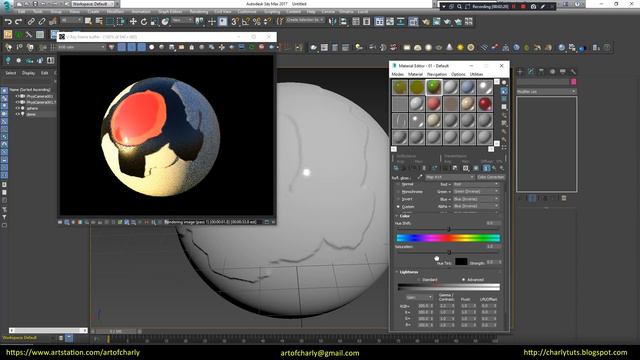Viewport: 640px width, 360px height.
Task: Activate the Select and Scale tool
Action: coord(154,21)
